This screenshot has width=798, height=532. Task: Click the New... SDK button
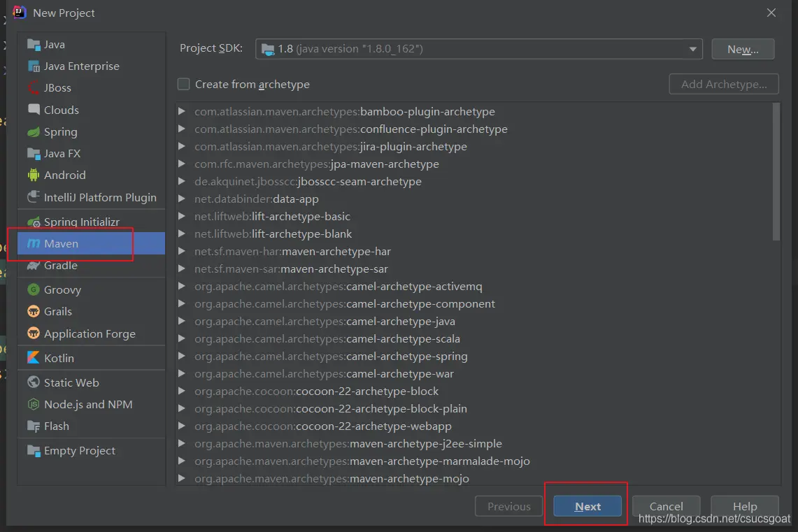pyautogui.click(x=743, y=50)
